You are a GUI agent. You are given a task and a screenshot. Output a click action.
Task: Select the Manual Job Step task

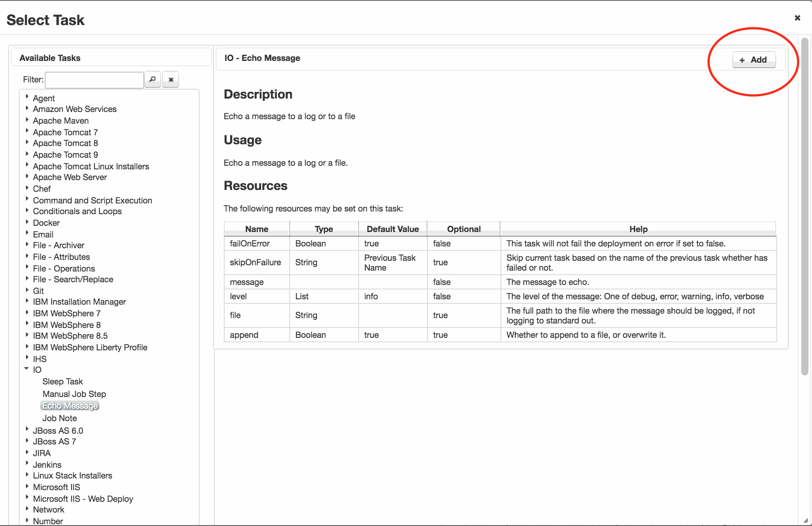pos(74,394)
